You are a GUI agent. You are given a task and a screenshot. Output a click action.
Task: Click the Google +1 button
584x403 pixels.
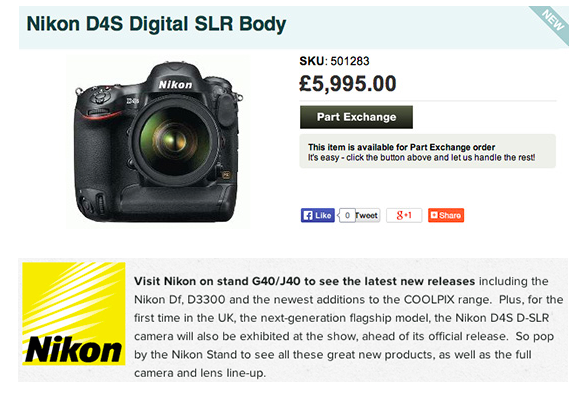pyautogui.click(x=404, y=215)
